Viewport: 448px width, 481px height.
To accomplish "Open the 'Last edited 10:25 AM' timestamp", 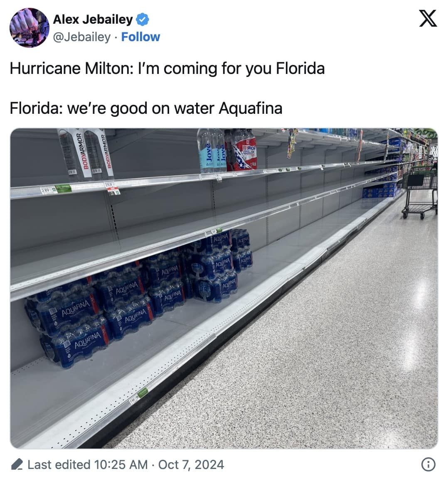I will 87,464.
